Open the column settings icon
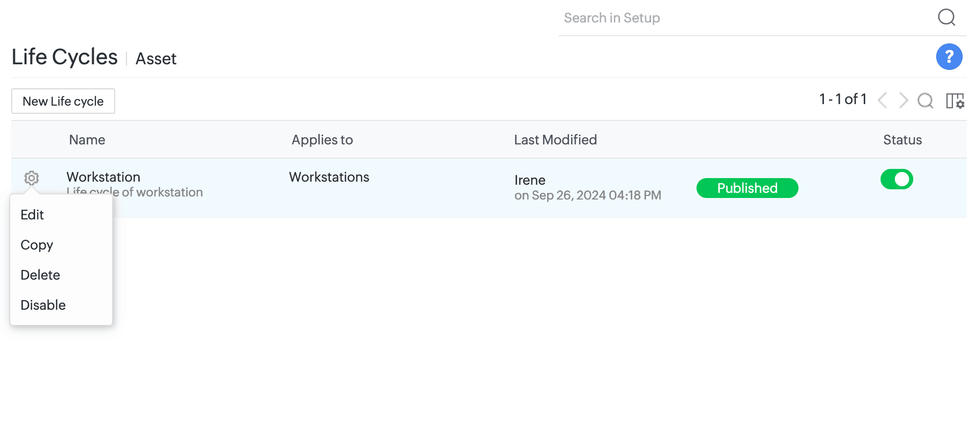Image resolution: width=980 pixels, height=447 pixels. click(955, 101)
